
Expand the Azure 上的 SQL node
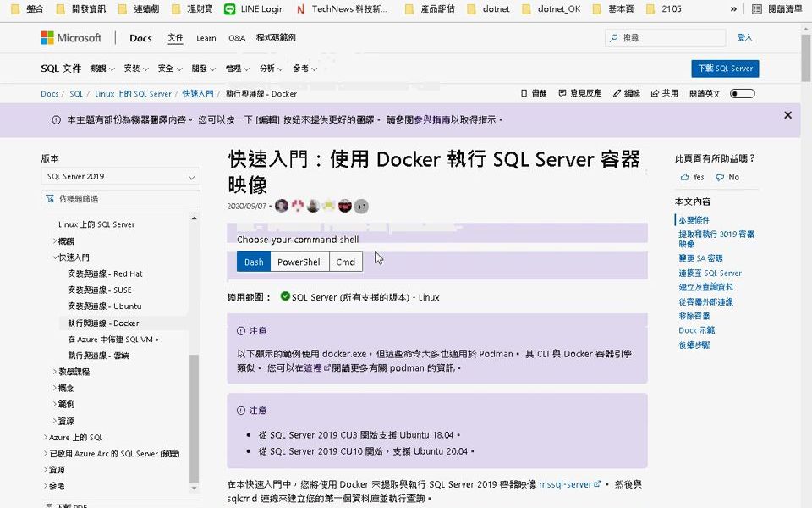(46, 438)
